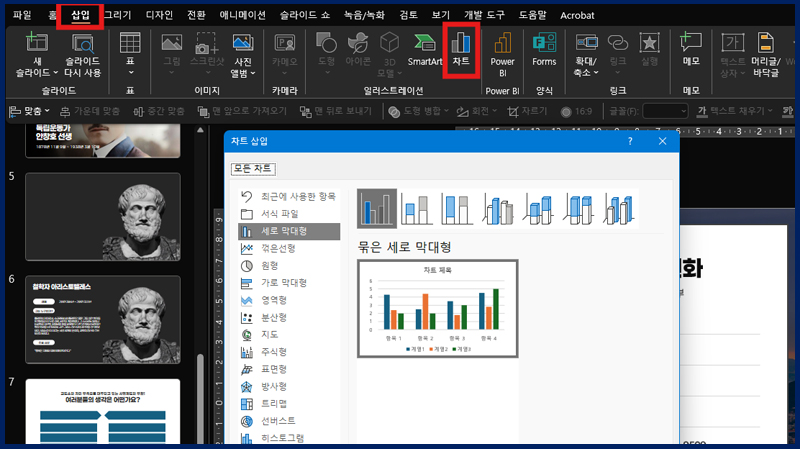Viewport: 800px width, 449px height.
Task: Switch to the Draw (그리기) tab
Action: tap(118, 15)
